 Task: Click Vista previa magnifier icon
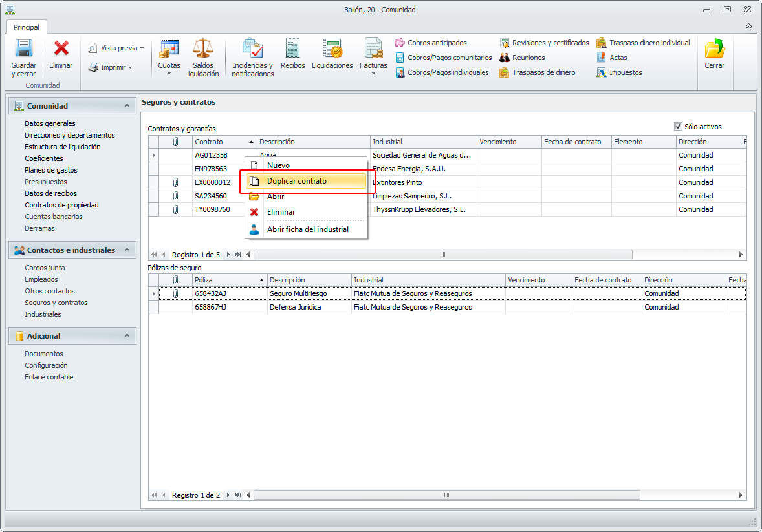[93, 48]
